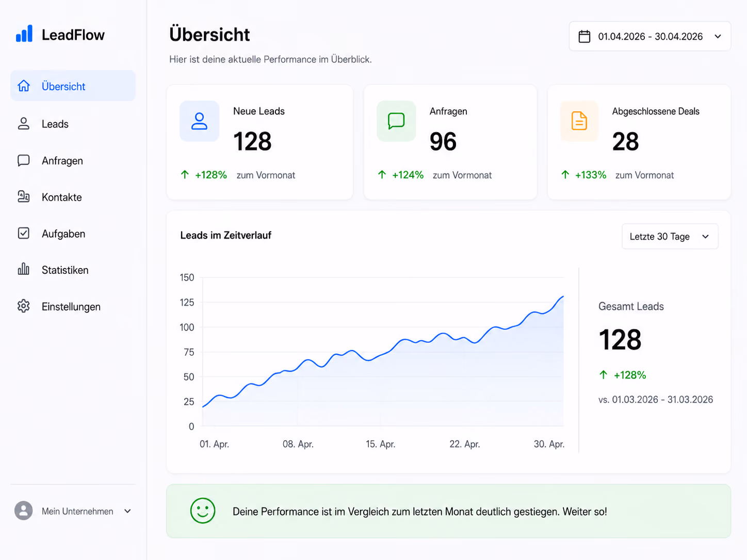
Task: Click the '75' y-axis label
Action: pos(189,352)
